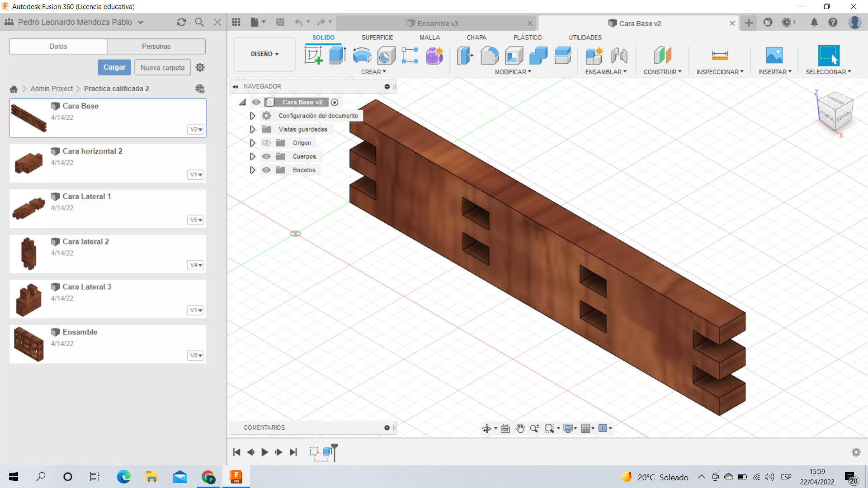Image resolution: width=868 pixels, height=488 pixels.
Task: Click the Nueva carpeta button
Action: tap(162, 67)
